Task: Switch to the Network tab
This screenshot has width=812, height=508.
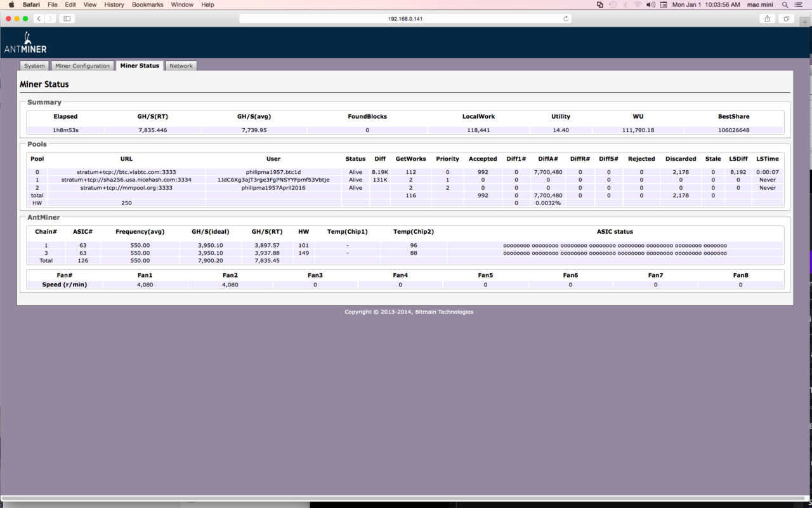Action: coord(181,66)
